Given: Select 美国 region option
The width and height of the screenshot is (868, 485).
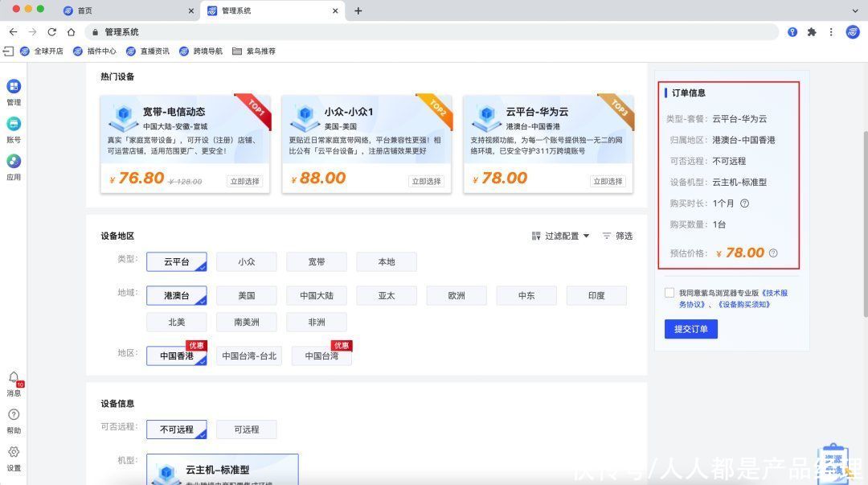Looking at the screenshot, I should coord(247,295).
